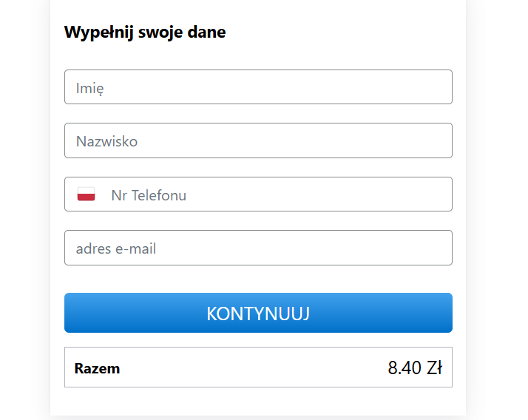Click the Wypełnij swoje dane heading
The height and width of the screenshot is (420, 528).
tap(145, 33)
